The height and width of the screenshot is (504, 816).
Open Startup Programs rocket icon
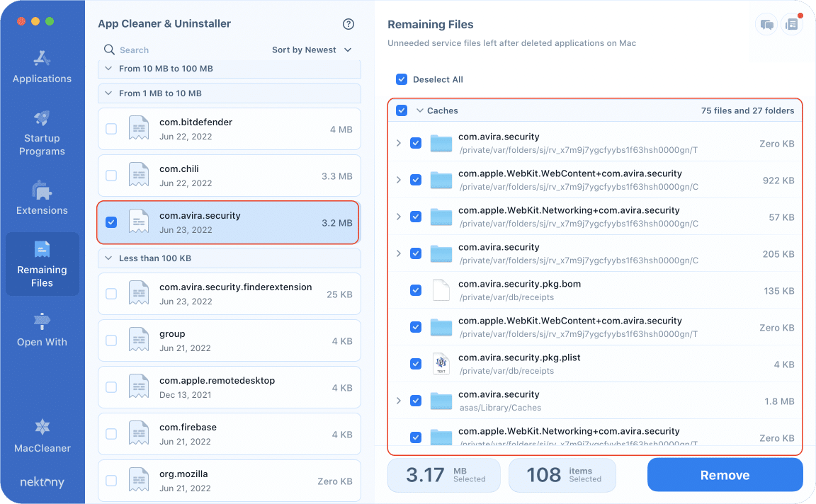42,118
